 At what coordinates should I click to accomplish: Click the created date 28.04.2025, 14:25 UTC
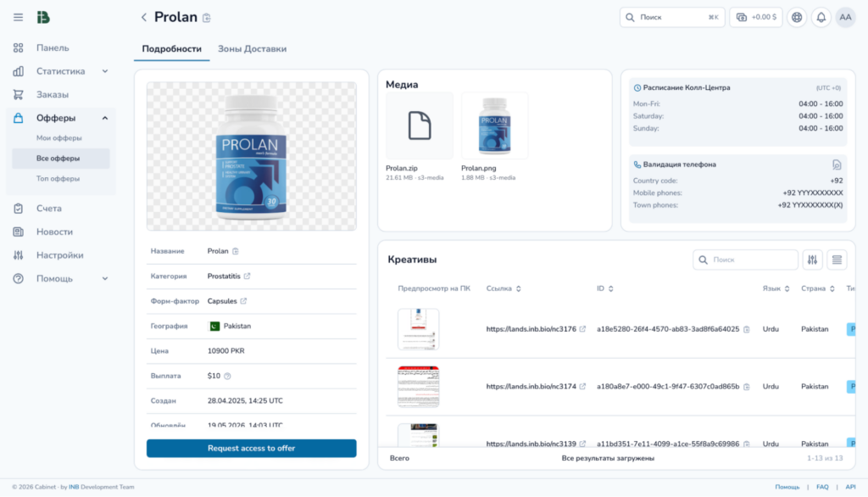click(x=245, y=400)
